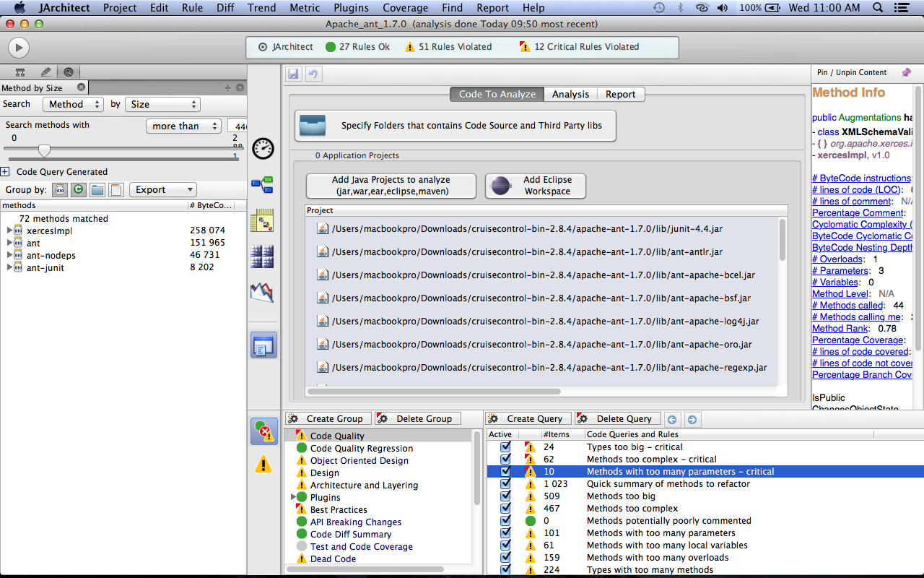Expand Code Query Generated section
Image resolution: width=924 pixels, height=578 pixels.
coord(5,172)
